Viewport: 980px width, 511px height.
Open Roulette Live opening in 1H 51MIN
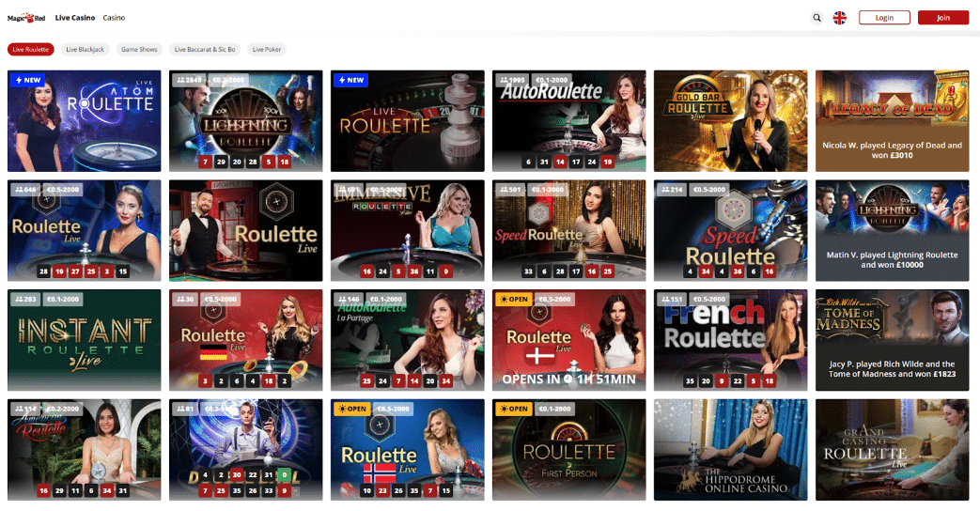[x=568, y=340]
